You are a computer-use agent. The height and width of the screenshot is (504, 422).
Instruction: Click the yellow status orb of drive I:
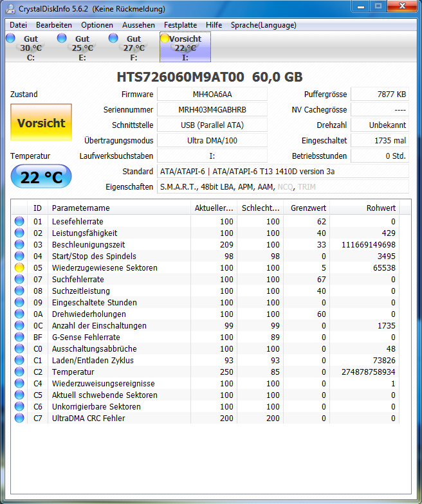pos(165,38)
